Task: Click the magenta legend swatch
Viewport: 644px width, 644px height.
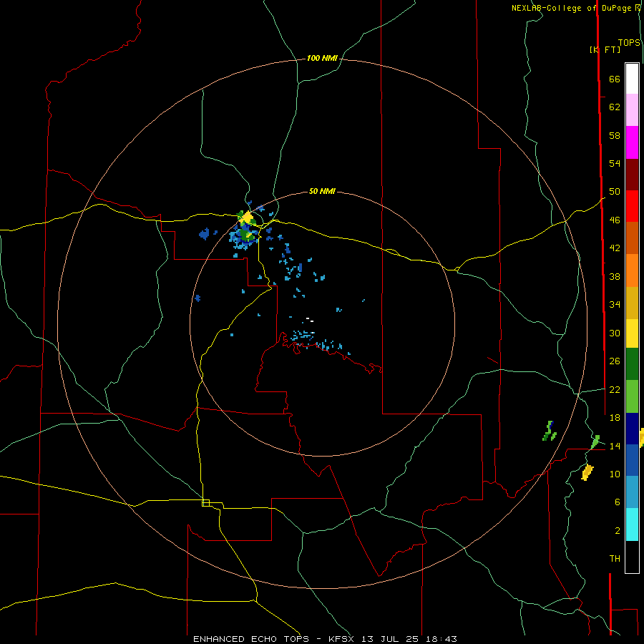Action: (632, 142)
